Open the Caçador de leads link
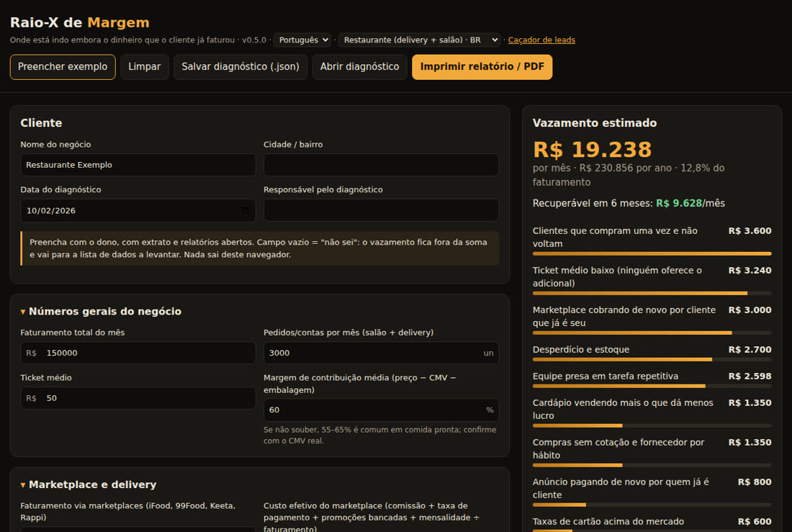Image resolution: width=792 pixels, height=532 pixels. (x=541, y=40)
